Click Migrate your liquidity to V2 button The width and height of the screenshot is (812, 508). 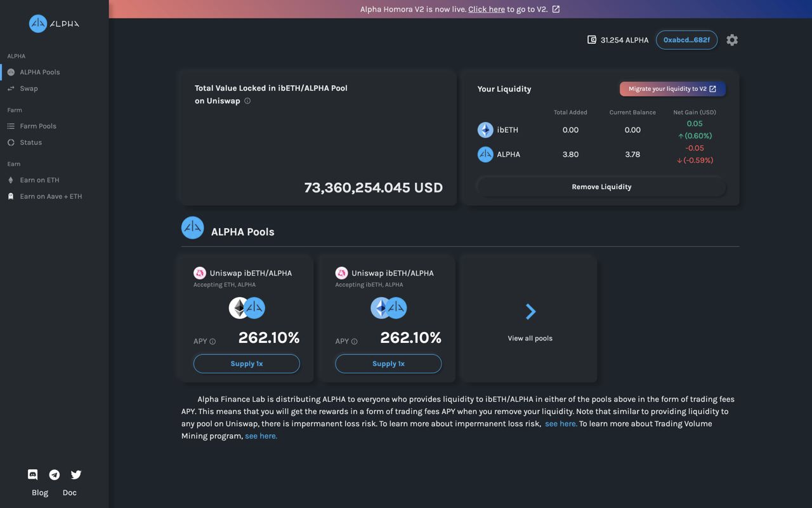(672, 89)
